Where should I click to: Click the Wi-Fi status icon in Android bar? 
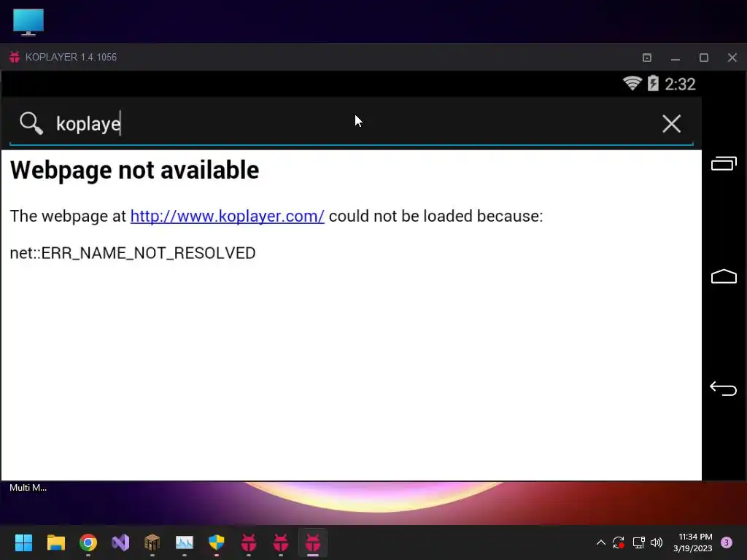coord(632,83)
